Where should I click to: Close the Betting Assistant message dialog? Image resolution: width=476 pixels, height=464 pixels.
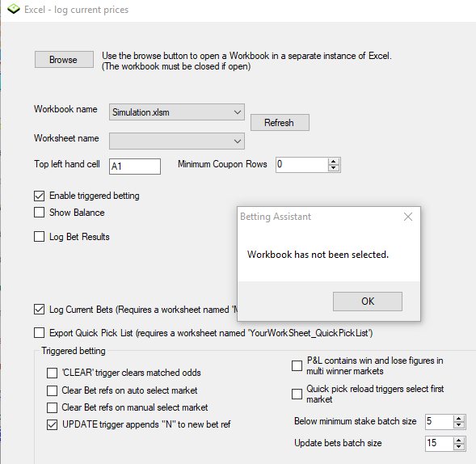[x=408, y=217]
